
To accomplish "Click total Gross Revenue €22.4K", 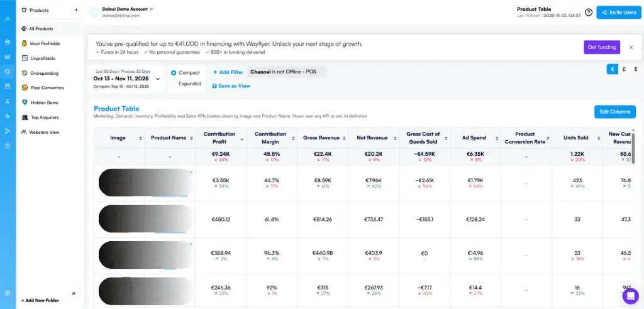I will click(x=323, y=154).
